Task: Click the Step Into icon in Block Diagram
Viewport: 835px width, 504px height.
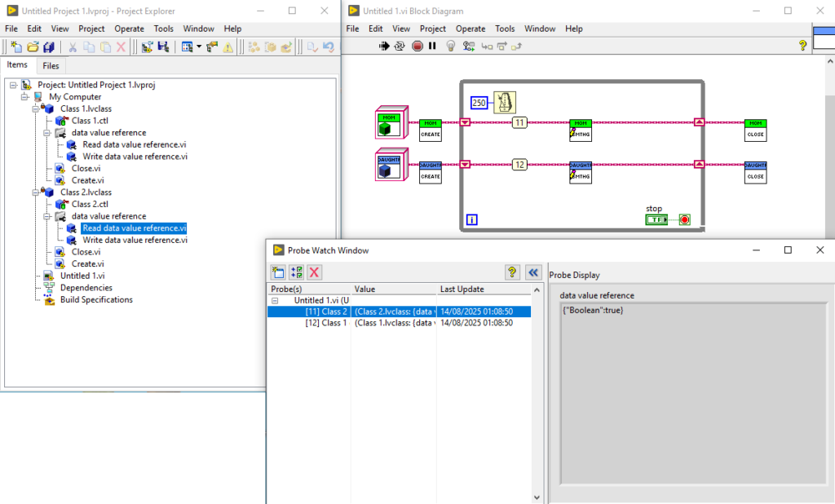Action: pos(487,46)
